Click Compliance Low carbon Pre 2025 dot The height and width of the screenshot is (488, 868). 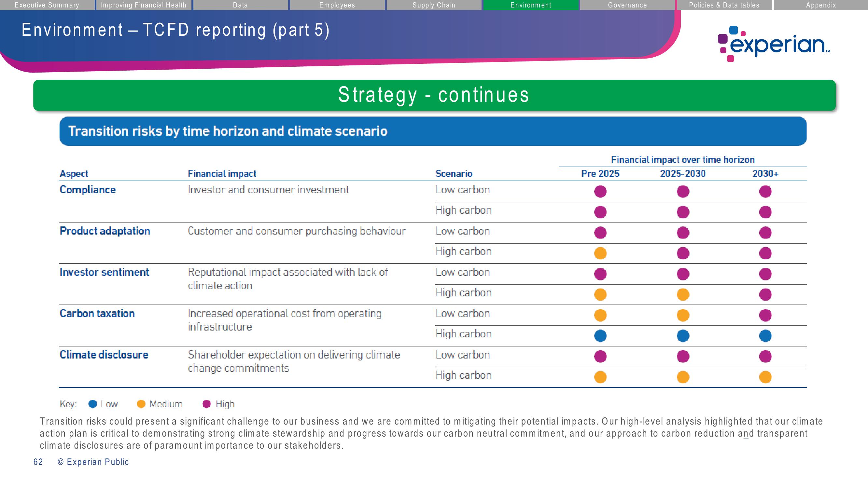pos(600,192)
